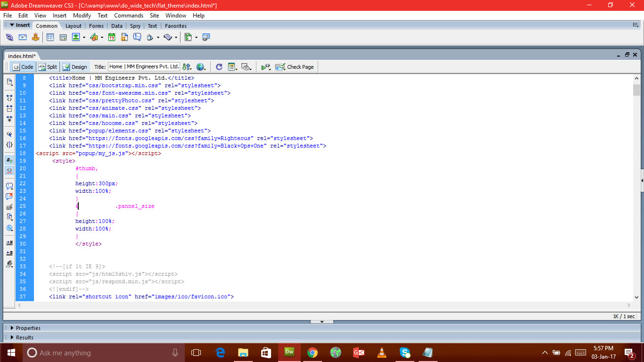Click the Server-Side Include icon
The width and height of the screenshot is (644, 362).
(x=124, y=37)
